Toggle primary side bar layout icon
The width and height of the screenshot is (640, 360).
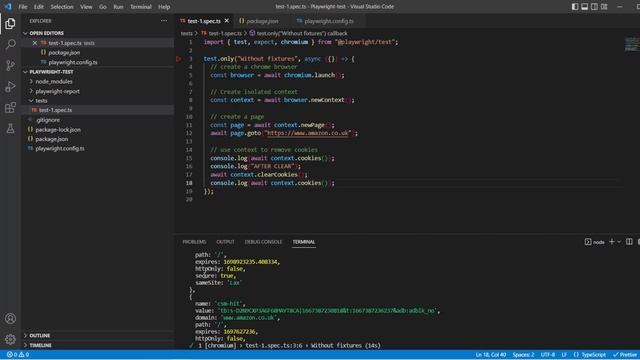575,7
